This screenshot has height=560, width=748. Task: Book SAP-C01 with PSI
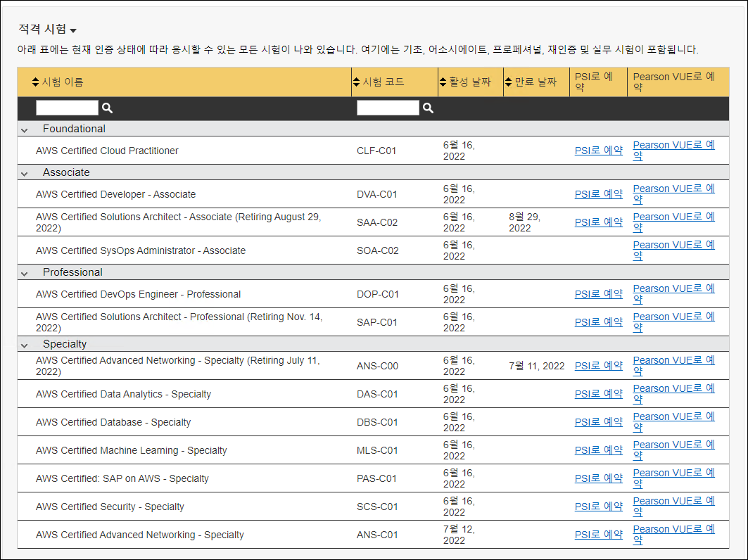pos(599,322)
